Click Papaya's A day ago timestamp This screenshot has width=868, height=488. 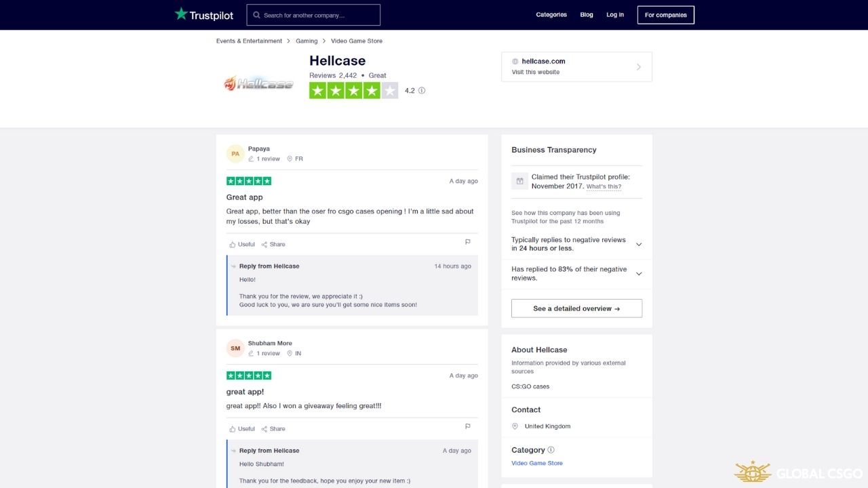(x=464, y=182)
